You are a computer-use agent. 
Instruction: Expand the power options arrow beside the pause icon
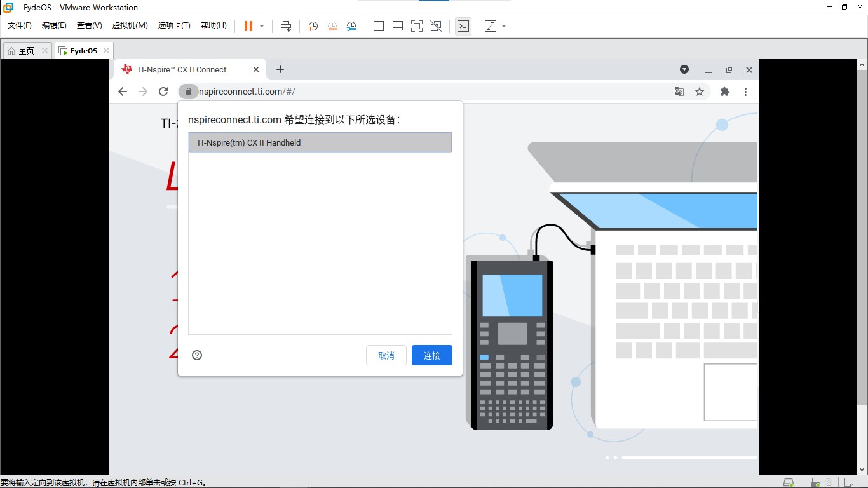[262, 26]
